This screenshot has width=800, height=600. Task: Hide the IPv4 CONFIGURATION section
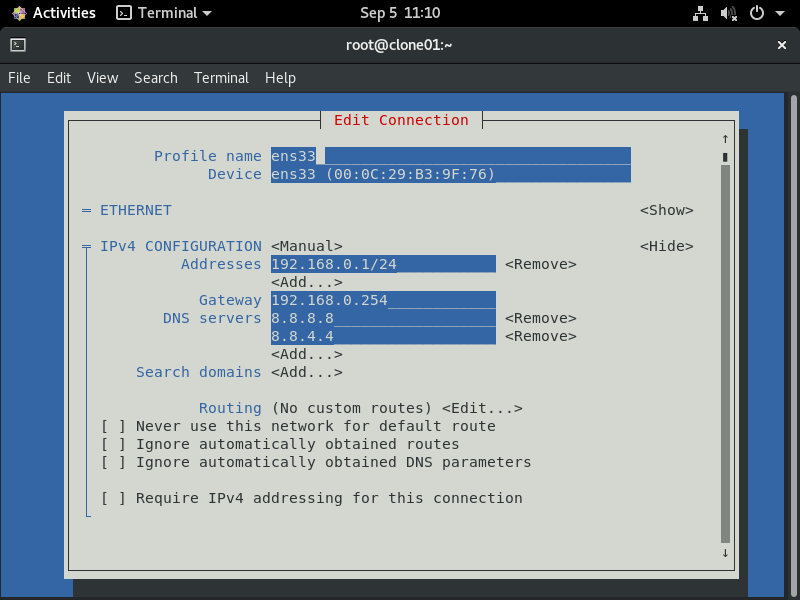click(666, 246)
